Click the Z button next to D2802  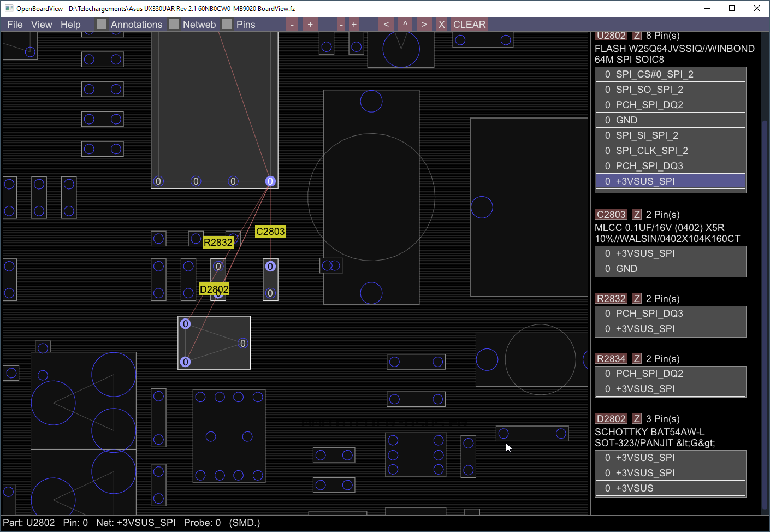click(636, 419)
